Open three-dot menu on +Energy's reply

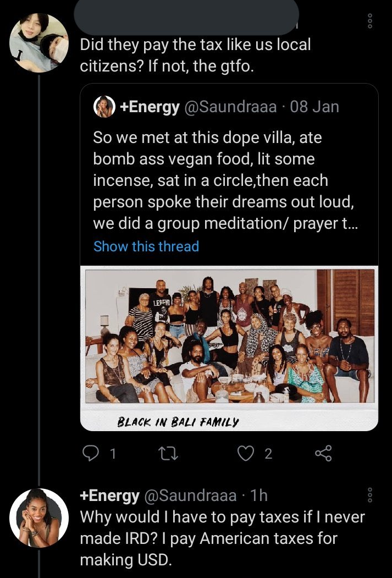pyautogui.click(x=370, y=495)
